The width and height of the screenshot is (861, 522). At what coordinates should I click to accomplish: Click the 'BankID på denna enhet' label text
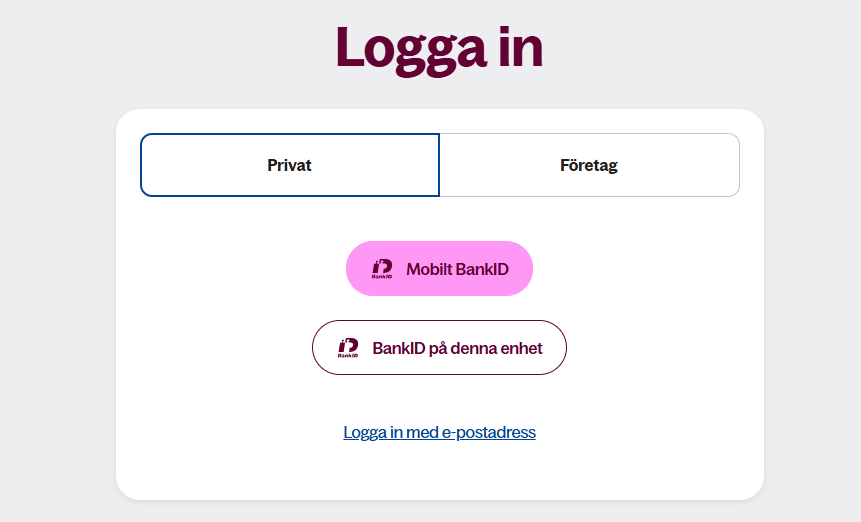click(x=457, y=348)
